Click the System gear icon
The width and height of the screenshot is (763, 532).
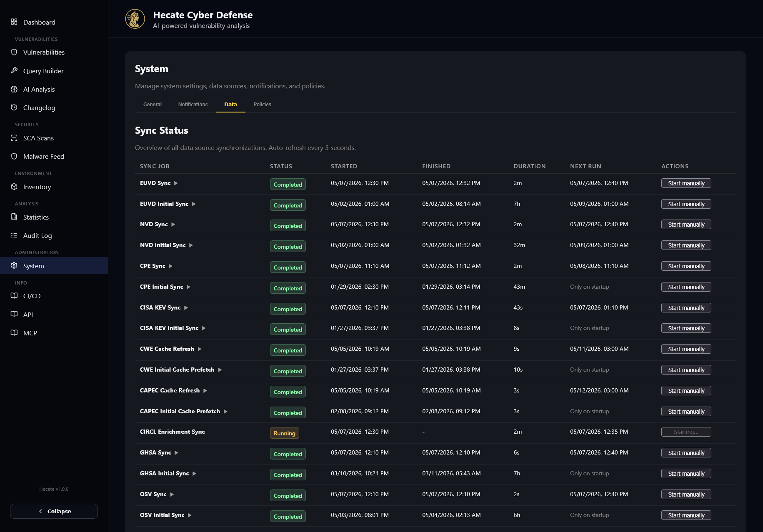14,265
